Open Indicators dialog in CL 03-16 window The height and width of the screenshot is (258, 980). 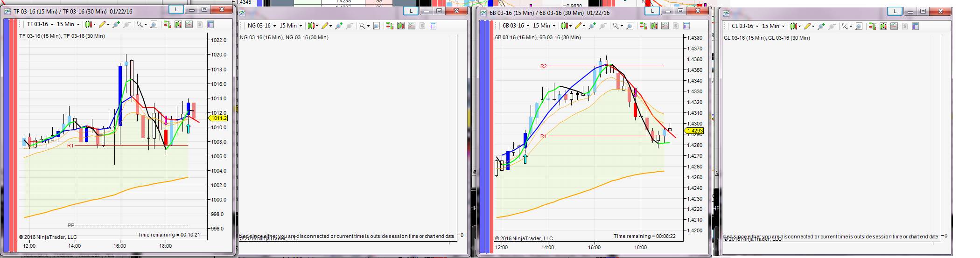click(894, 26)
